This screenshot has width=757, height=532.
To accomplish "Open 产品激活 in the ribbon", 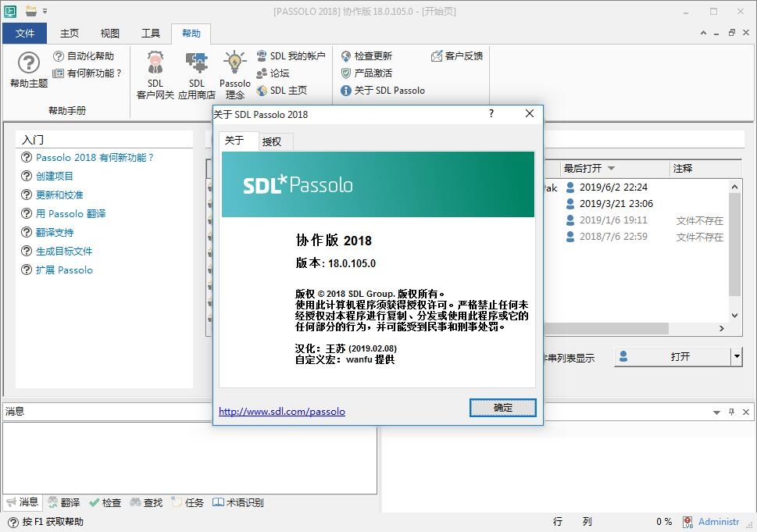I will (366, 73).
